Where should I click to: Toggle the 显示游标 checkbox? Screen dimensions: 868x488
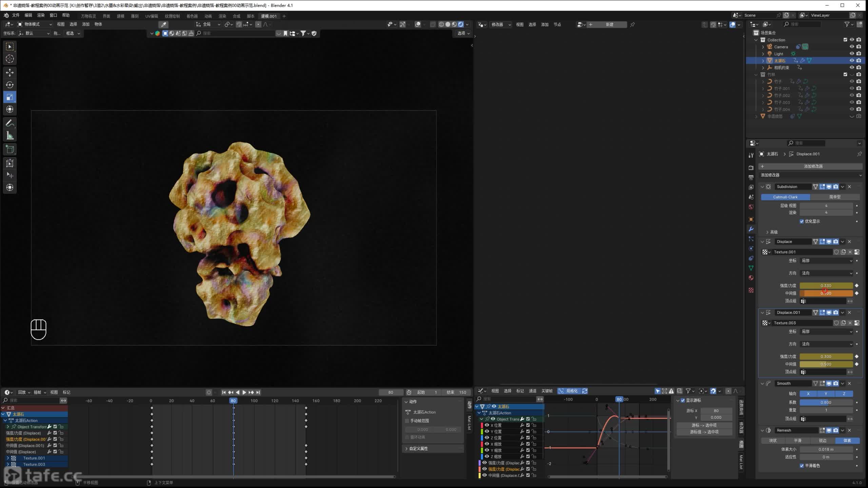[x=683, y=400]
